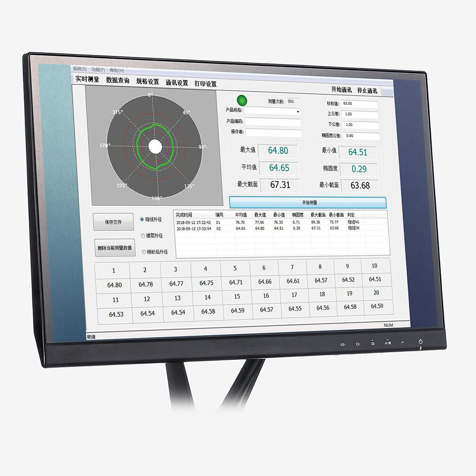Viewport: 476px width, 476px height.
Task: Click the white center of polar chart
Action: (x=155, y=146)
